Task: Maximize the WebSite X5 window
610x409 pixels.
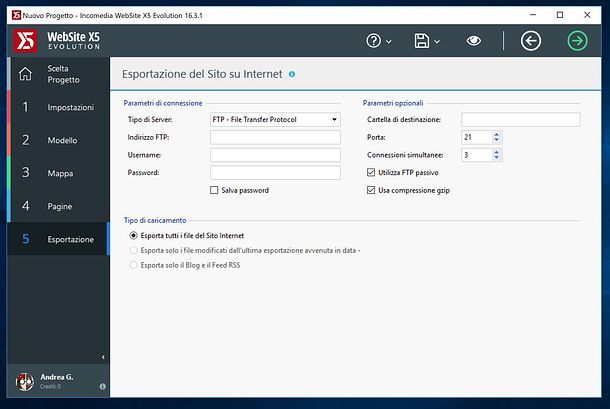Action: click(x=560, y=15)
